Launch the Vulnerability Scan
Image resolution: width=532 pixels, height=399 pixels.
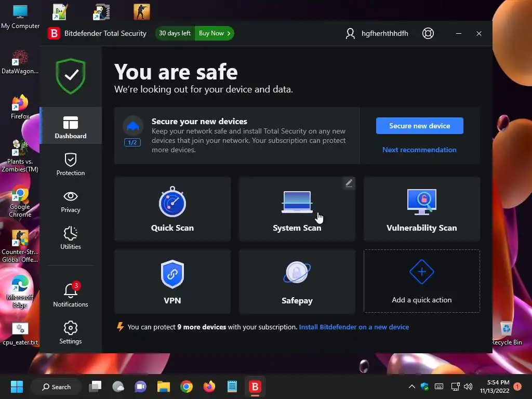[x=422, y=209]
